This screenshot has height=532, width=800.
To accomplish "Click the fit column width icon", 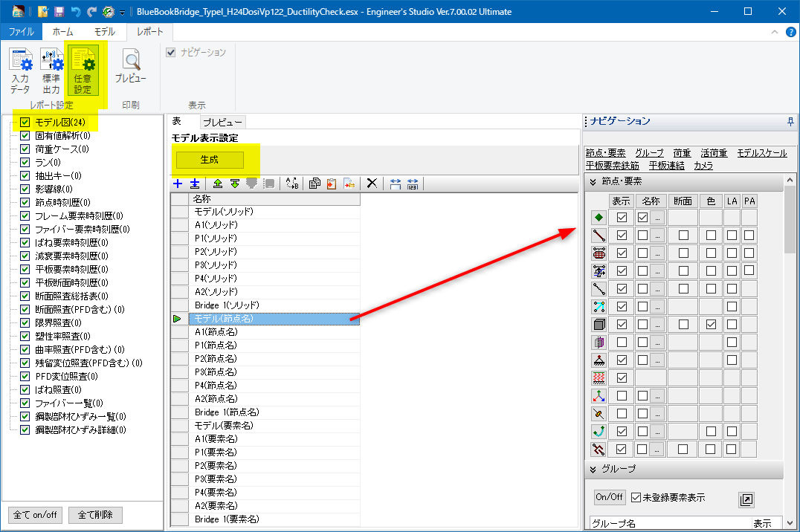I will [x=396, y=184].
